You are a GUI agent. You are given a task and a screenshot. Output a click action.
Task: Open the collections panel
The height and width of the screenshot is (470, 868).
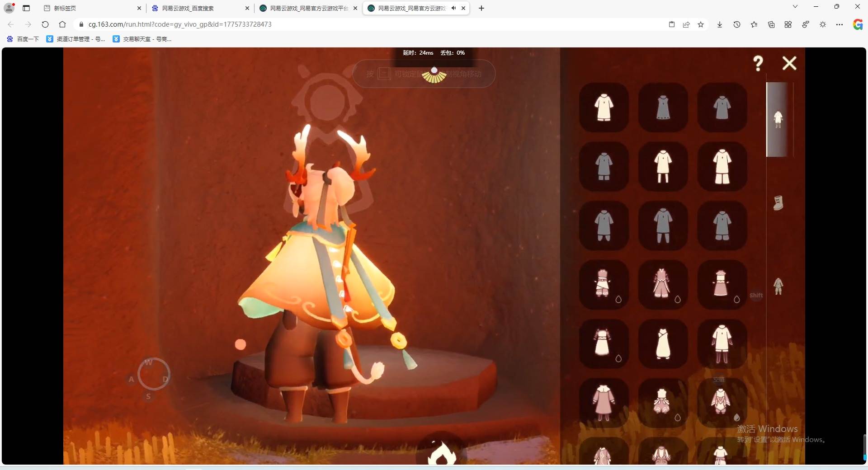[x=771, y=24]
